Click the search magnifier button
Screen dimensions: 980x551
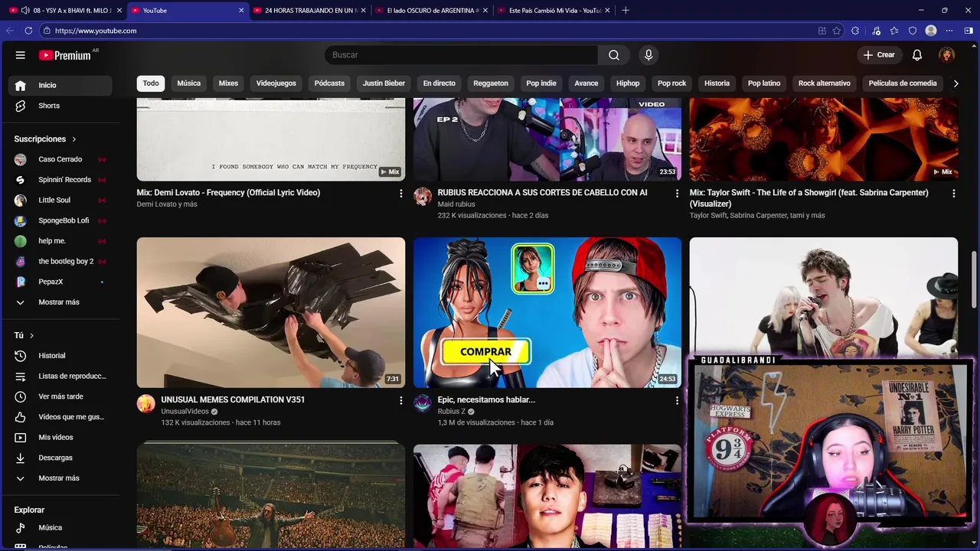pyautogui.click(x=614, y=55)
